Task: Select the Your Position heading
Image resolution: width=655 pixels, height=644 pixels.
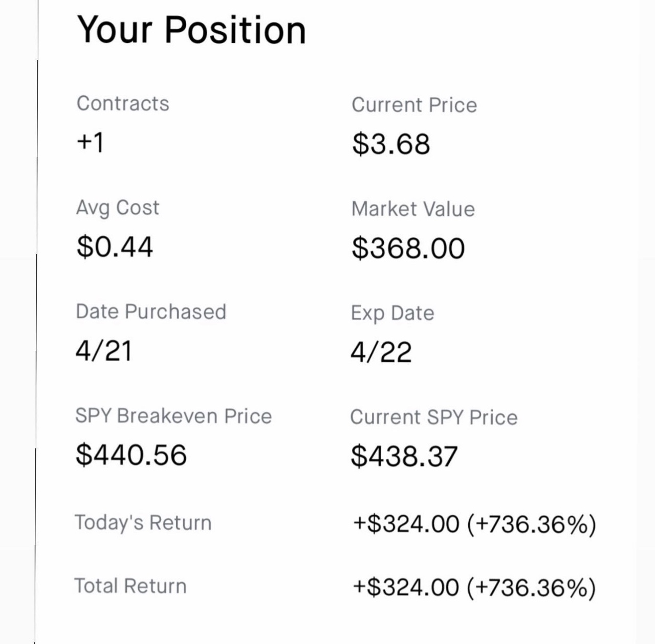Action: point(191,30)
